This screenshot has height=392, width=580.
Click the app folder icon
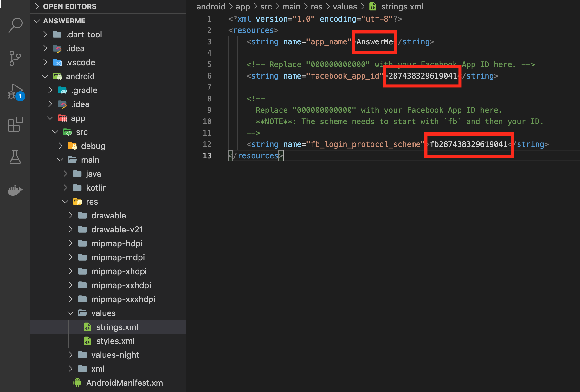(x=62, y=118)
